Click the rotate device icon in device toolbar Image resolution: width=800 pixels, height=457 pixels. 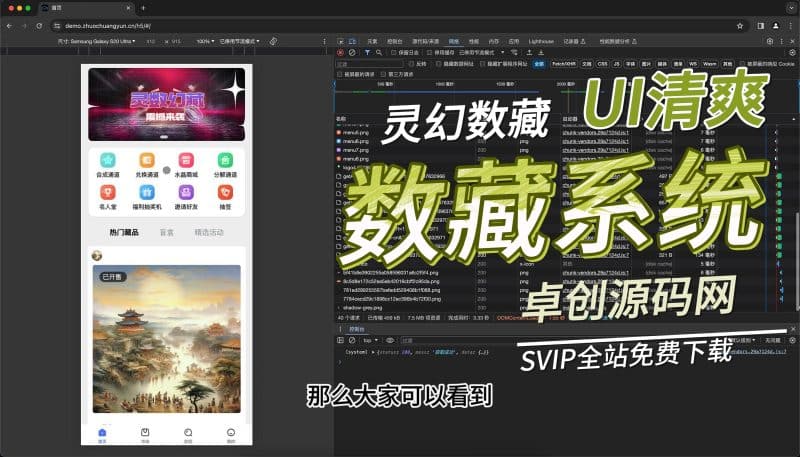tap(273, 41)
